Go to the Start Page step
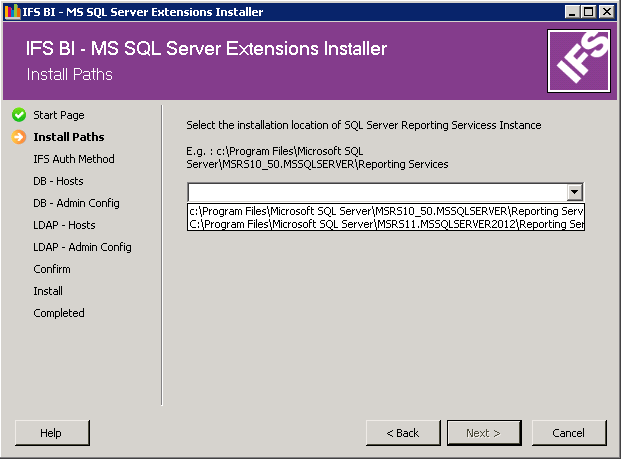 point(58,115)
